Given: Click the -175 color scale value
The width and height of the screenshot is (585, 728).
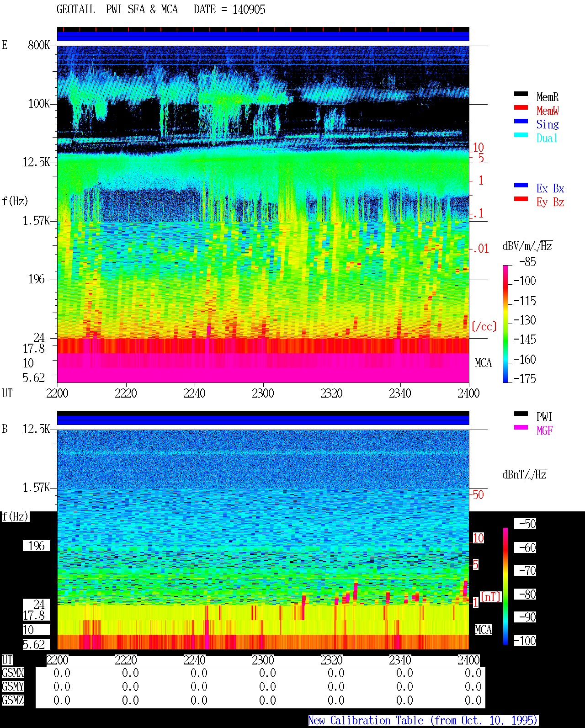Looking at the screenshot, I should [525, 378].
